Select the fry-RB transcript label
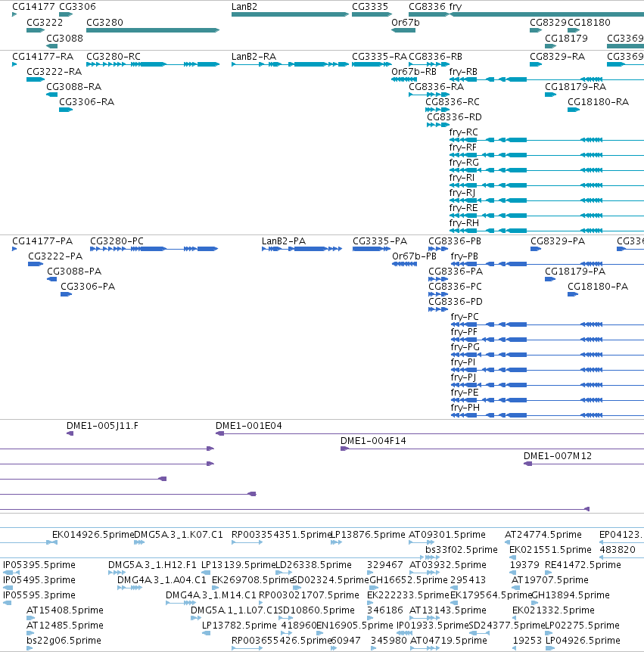644x652 pixels. click(x=463, y=72)
